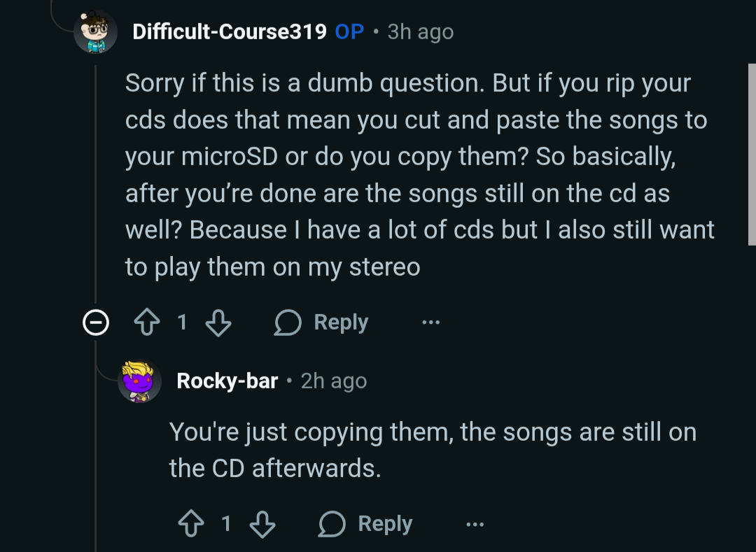Click the speech bubble icon on OP's comment
The image size is (756, 552).
[x=287, y=322]
